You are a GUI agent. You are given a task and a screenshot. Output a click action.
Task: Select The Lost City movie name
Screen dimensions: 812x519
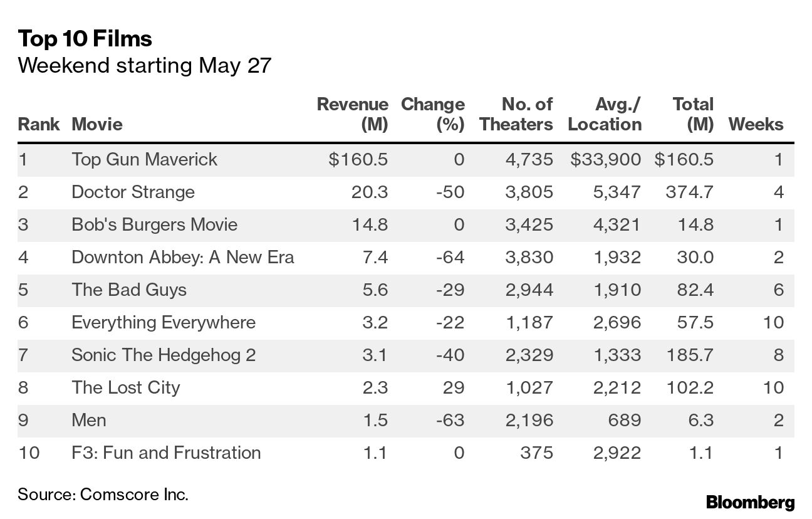(125, 387)
